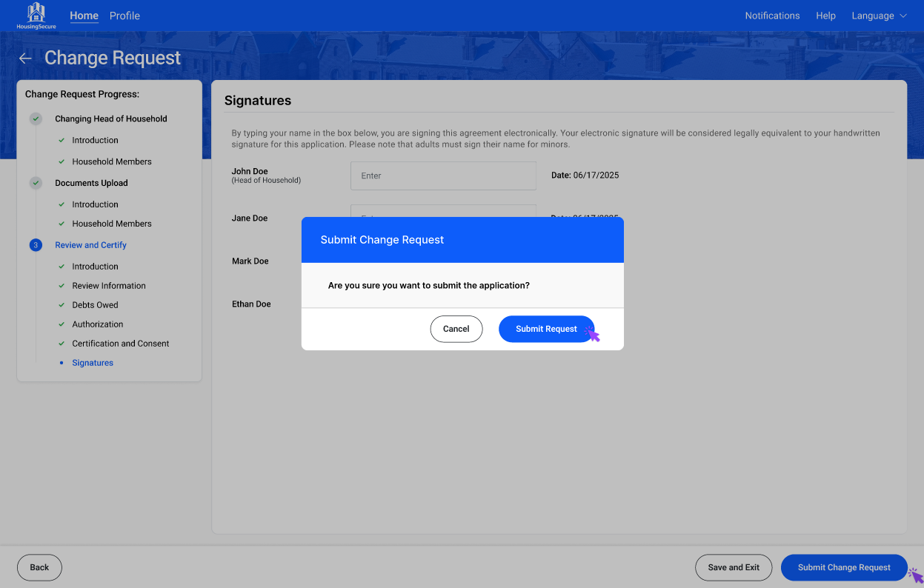This screenshot has width=924, height=588.
Task: Click the Documents Upload completed step icon
Action: point(36,183)
